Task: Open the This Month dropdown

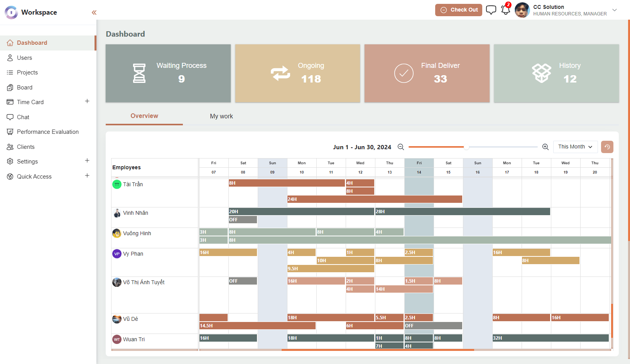Action: click(575, 147)
